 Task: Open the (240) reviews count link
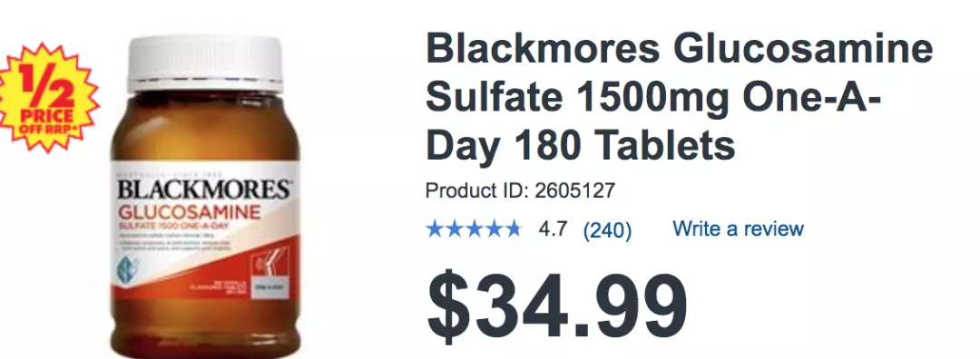pyautogui.click(x=607, y=230)
